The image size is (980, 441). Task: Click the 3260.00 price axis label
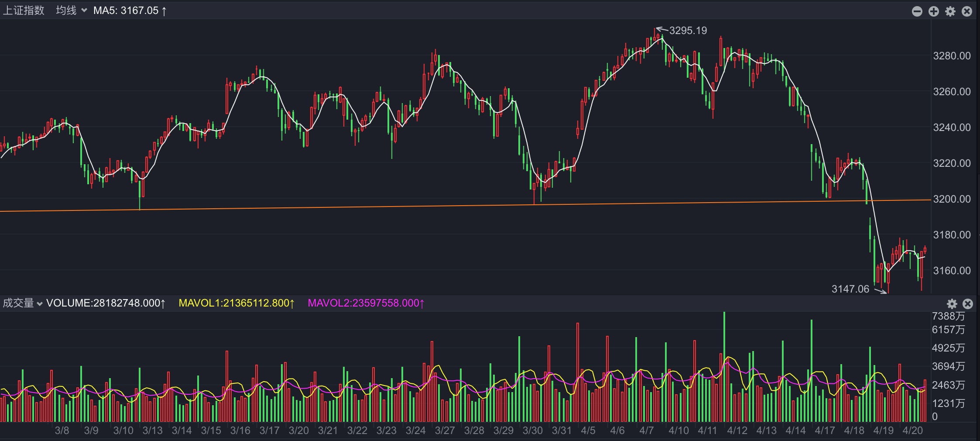pyautogui.click(x=952, y=92)
